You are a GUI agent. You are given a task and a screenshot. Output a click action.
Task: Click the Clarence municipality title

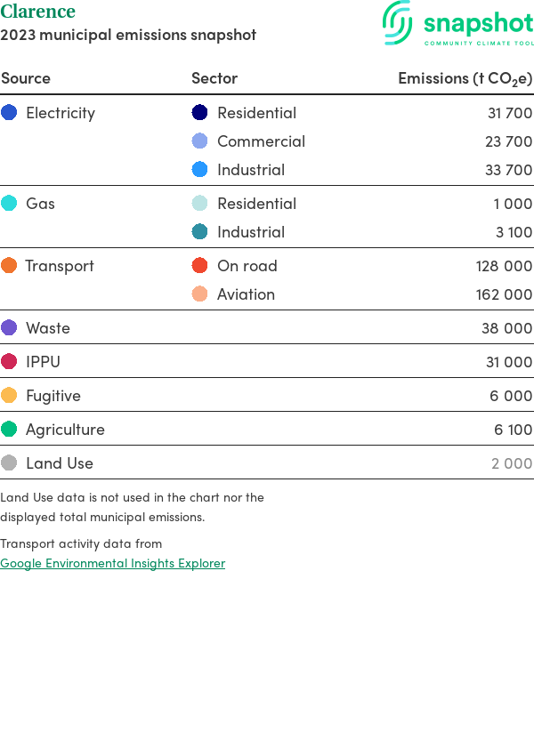(x=38, y=12)
